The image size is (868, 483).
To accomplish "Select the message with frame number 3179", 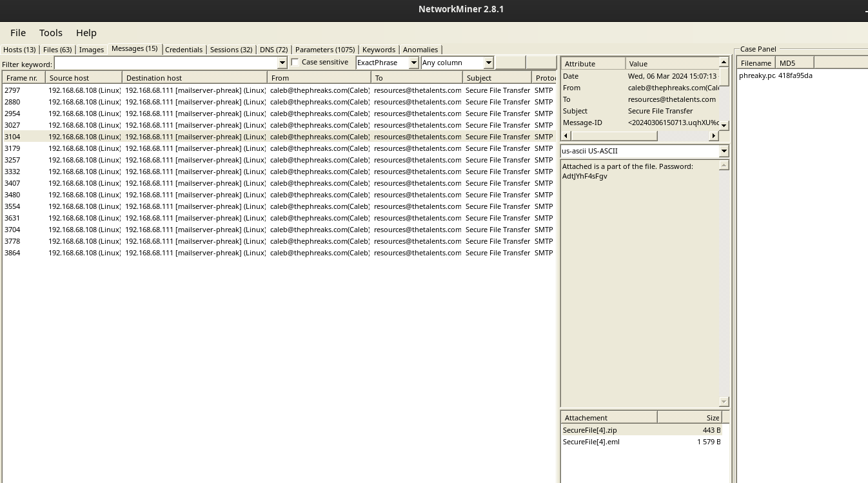I will coord(279,148).
